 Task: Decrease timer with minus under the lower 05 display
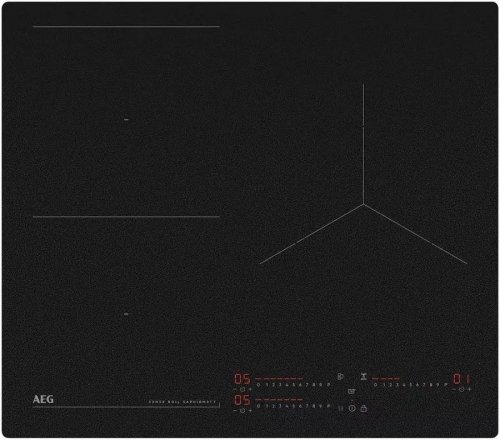pyautogui.click(x=235, y=411)
